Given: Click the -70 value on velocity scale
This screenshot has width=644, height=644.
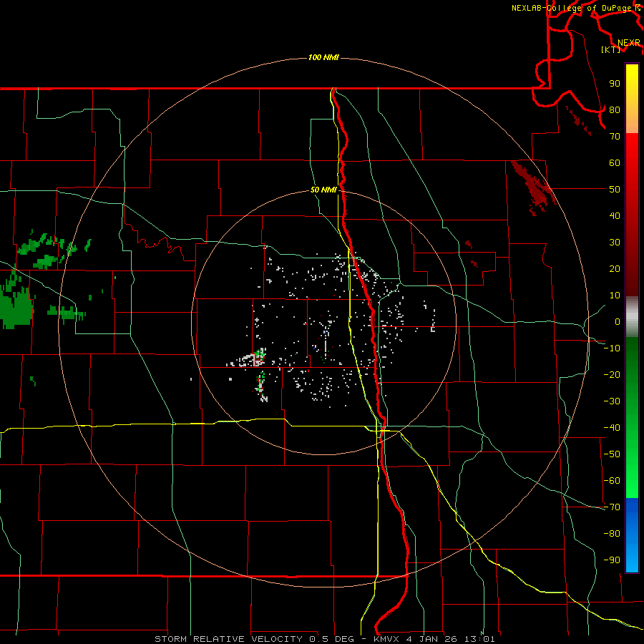Looking at the screenshot, I should 612,507.
